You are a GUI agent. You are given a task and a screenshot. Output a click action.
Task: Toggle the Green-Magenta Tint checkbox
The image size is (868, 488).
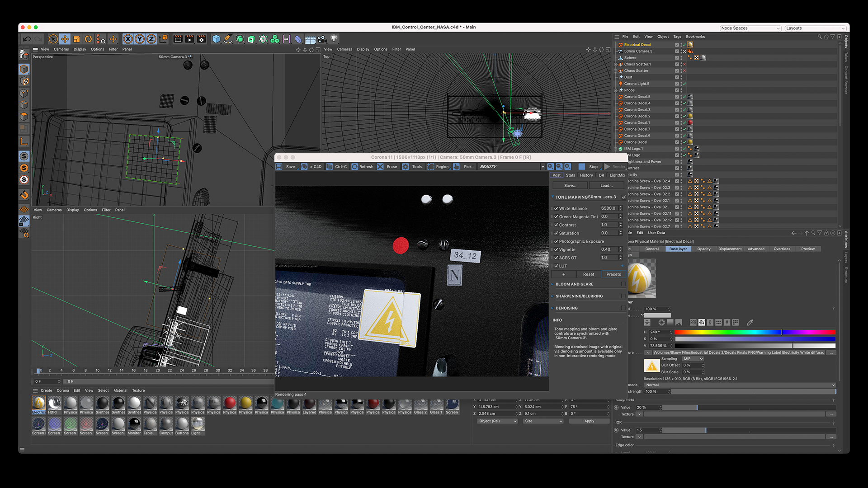click(x=556, y=216)
